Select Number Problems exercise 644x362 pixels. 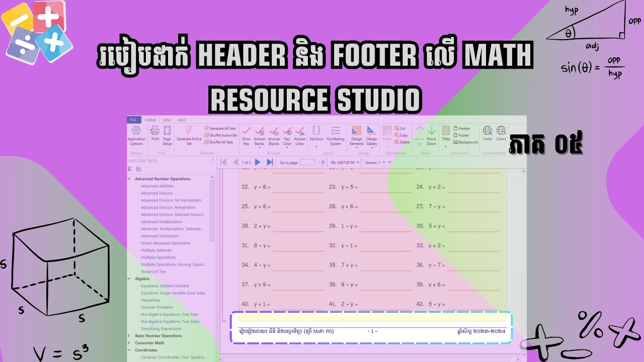[157, 307]
